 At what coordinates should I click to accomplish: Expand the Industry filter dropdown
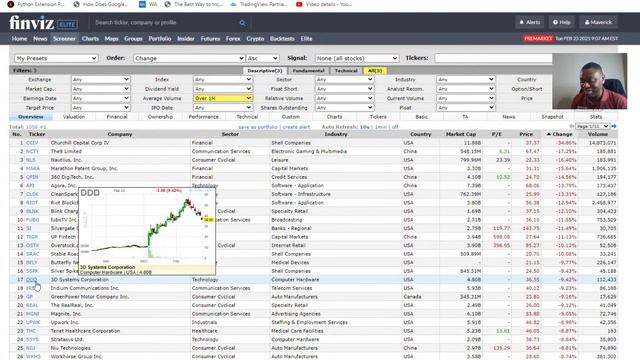click(x=466, y=79)
